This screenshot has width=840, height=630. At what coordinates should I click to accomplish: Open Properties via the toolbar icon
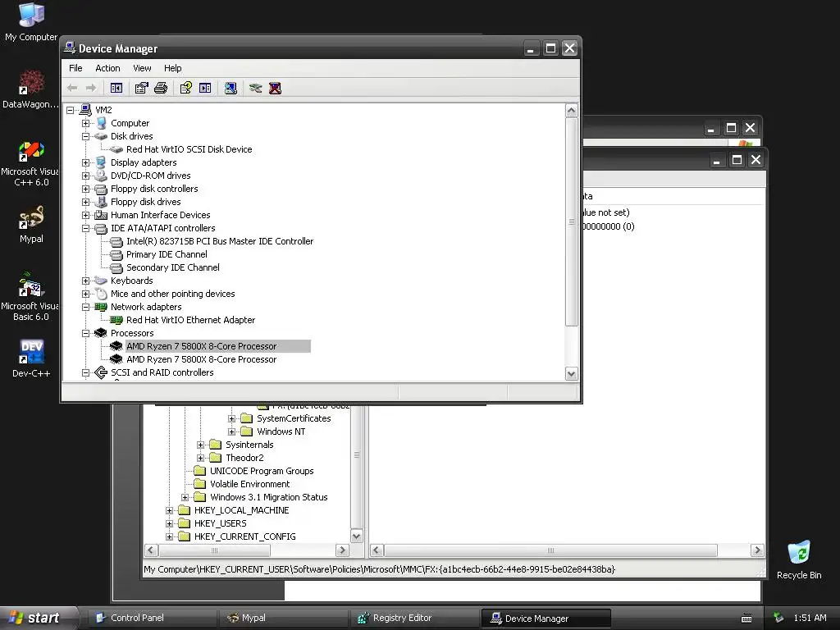click(x=141, y=88)
